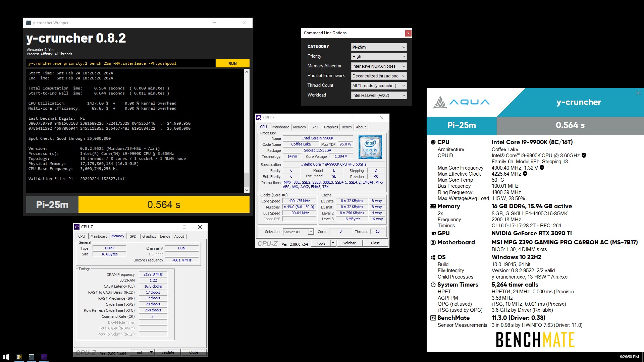Click Max Core Frequency verified shield icon
Image resolution: width=644 pixels, height=362 pixels.
[542, 168]
